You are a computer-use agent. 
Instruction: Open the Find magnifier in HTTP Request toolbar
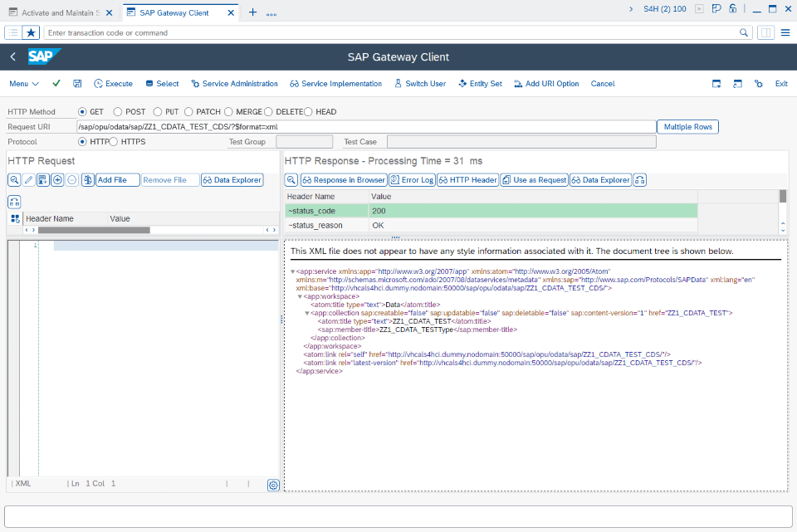[x=14, y=179]
